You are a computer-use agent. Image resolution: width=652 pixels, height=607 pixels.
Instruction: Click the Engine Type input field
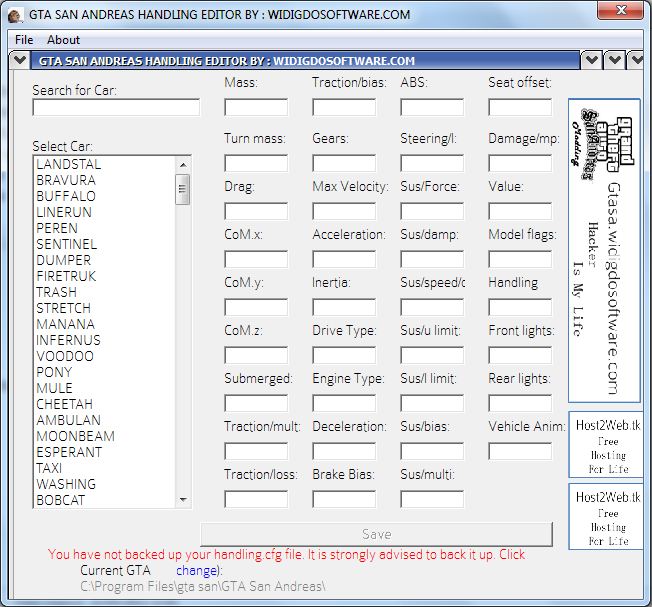pos(344,403)
